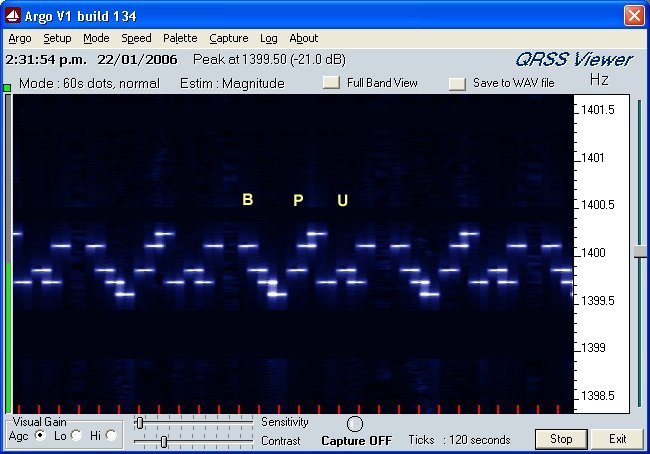This screenshot has width=650, height=454.
Task: Open the Argo menu
Action: click(x=20, y=38)
